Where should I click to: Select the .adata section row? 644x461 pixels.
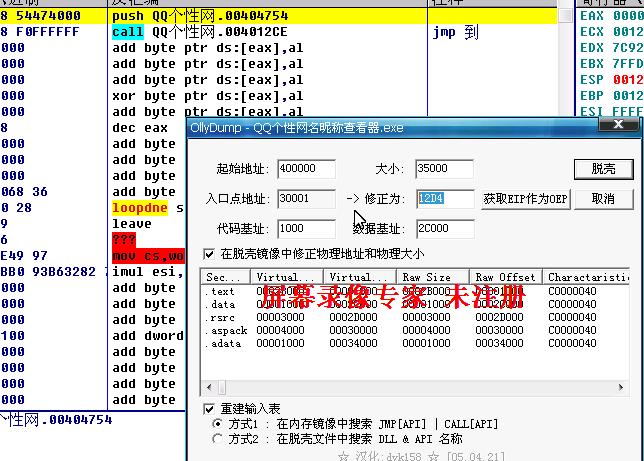415,343
